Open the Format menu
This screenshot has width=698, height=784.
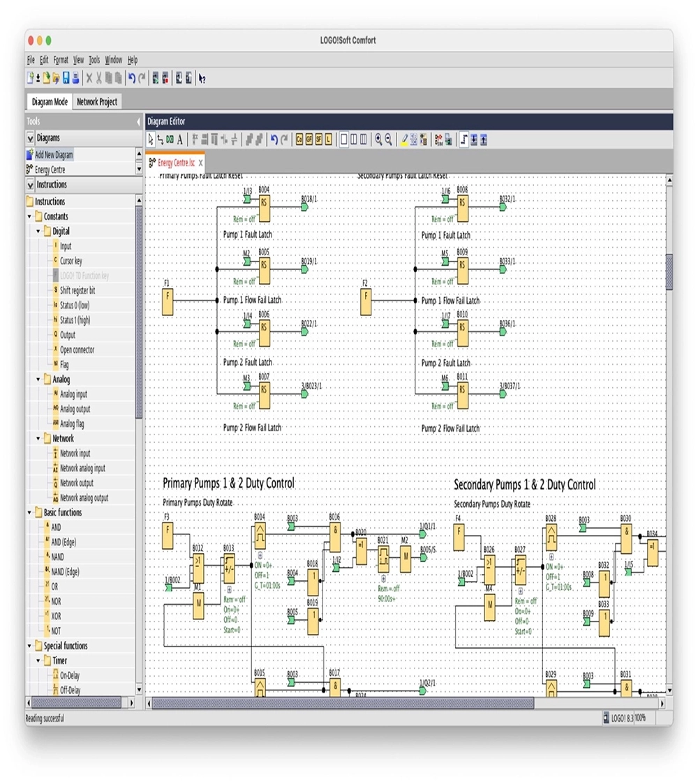tap(61, 60)
